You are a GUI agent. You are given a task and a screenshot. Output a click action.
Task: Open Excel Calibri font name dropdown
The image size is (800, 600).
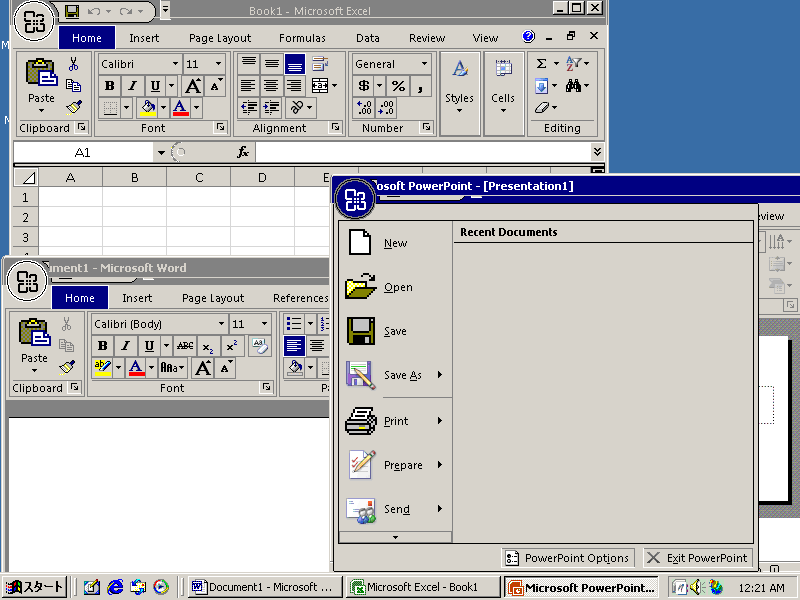point(175,64)
